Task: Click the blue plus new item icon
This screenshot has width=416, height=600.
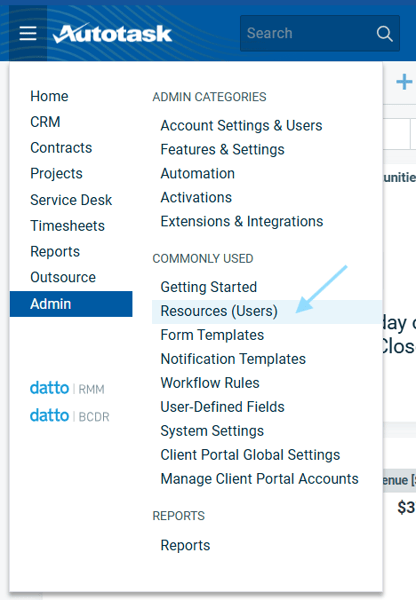Action: click(404, 82)
